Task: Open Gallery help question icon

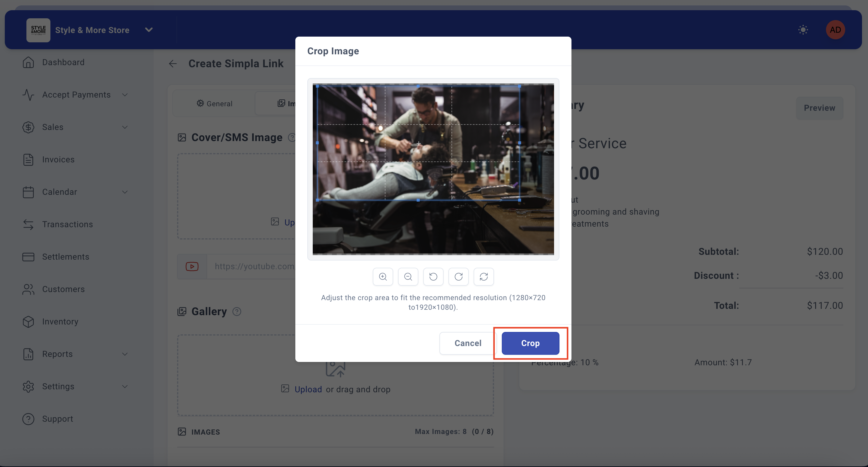Action: [237, 312]
